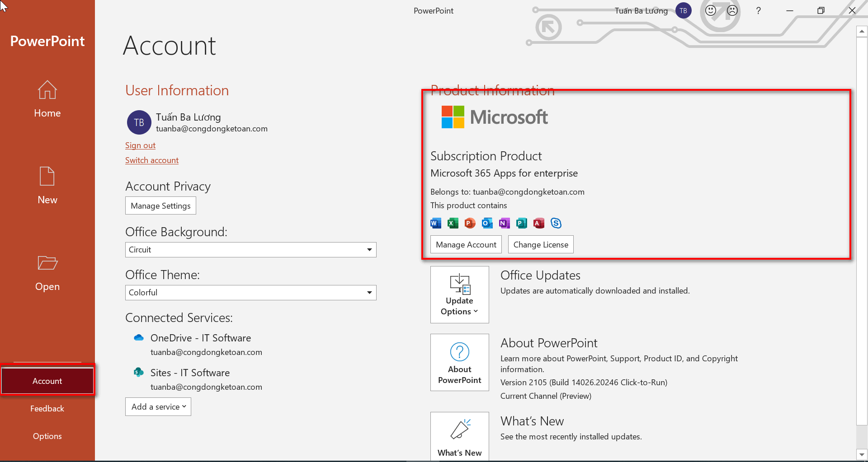Click the Outlook app icon
The image size is (868, 462).
coord(487,223)
